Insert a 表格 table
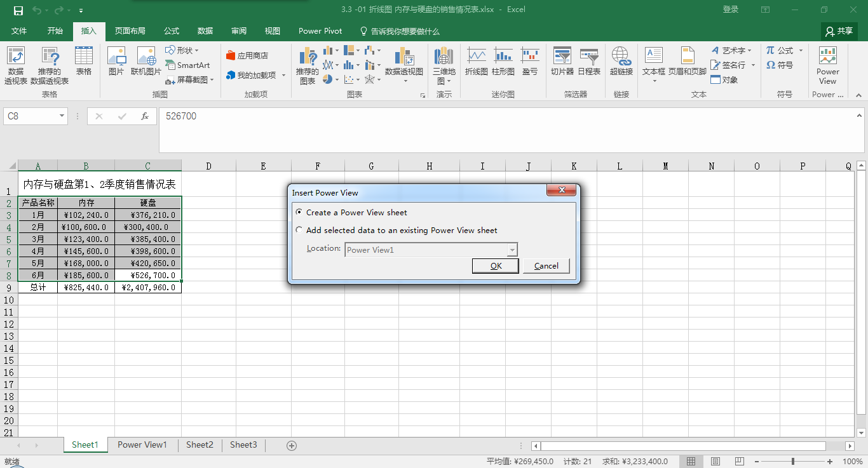Screen dimensions: 868x468 [x=84, y=61]
